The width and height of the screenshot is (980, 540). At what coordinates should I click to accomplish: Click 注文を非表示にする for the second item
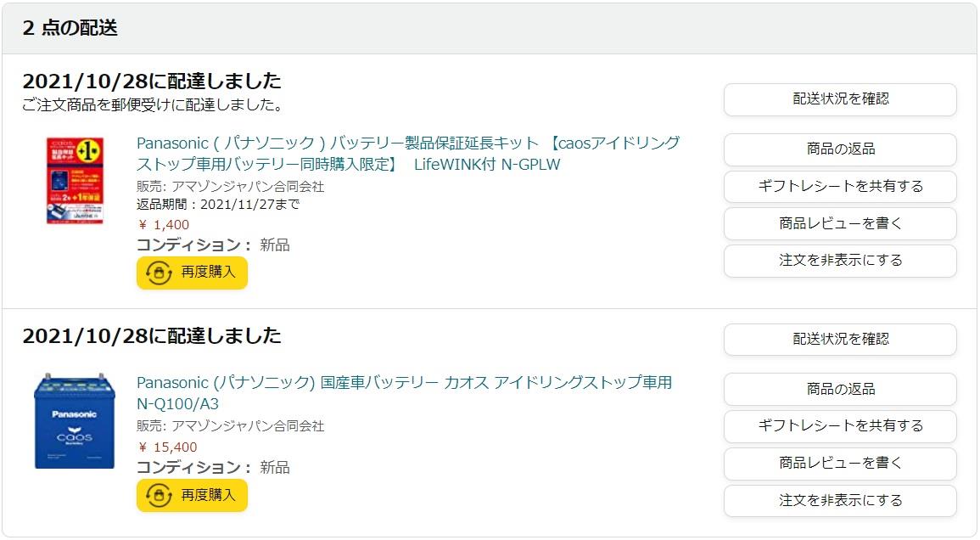[x=840, y=501]
